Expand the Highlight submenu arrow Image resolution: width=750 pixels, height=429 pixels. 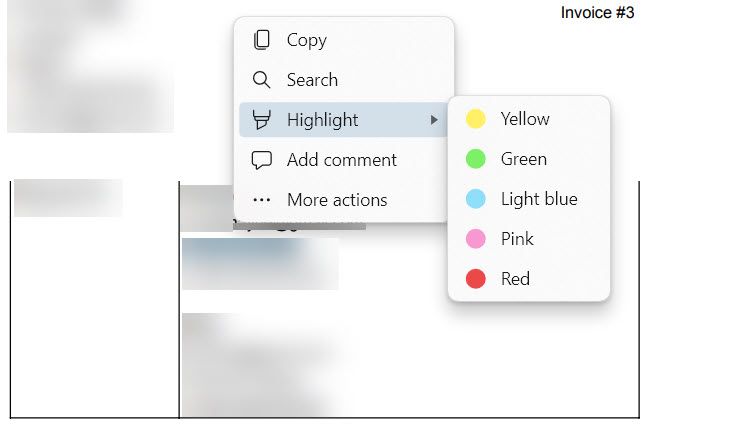[x=434, y=120]
